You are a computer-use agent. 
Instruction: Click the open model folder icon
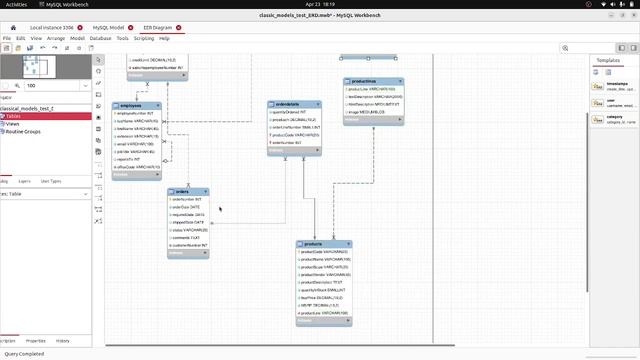coord(18,48)
